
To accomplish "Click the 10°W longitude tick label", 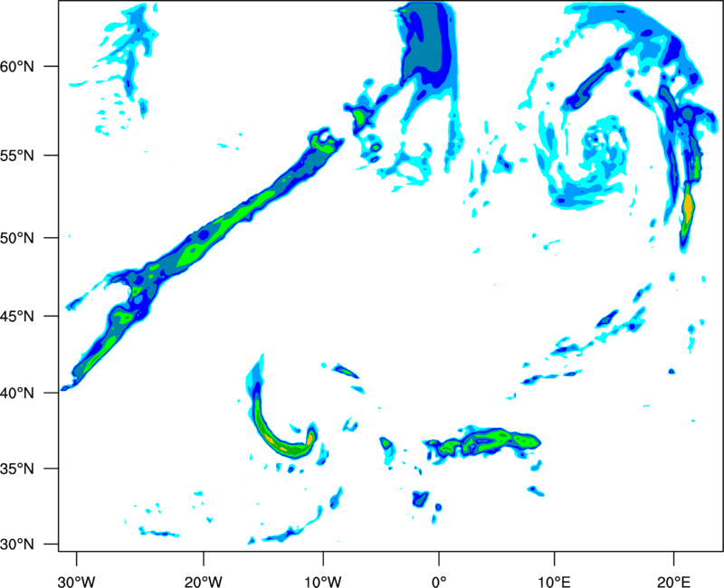I will tap(323, 582).
